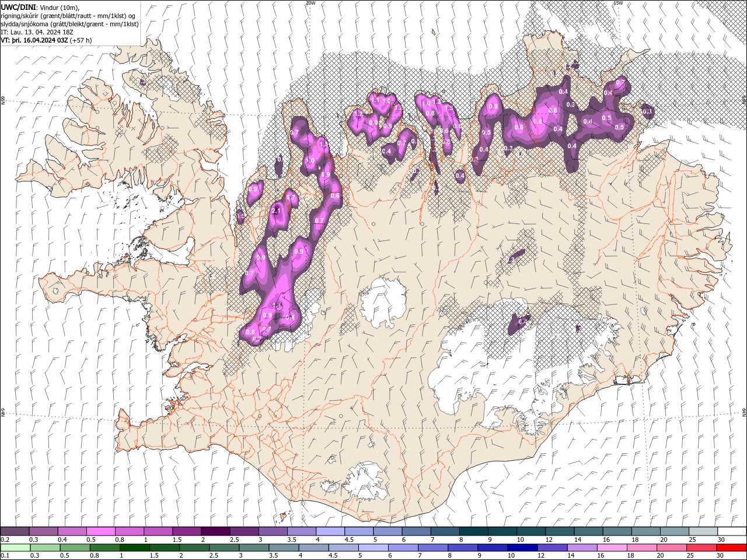This screenshot has height=560, width=747.
Task: Pick the pale green 0.1 swatch in rain scale
Action: [x=15, y=548]
